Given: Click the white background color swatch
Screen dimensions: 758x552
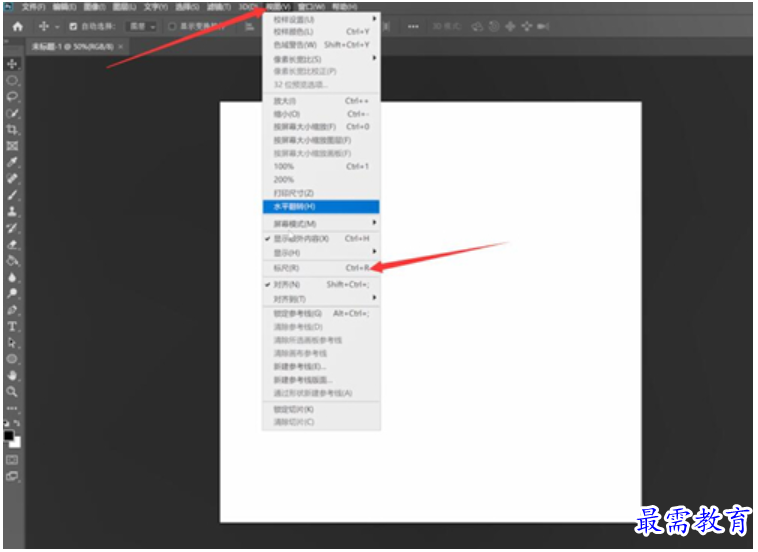Looking at the screenshot, I should pyautogui.click(x=17, y=443).
